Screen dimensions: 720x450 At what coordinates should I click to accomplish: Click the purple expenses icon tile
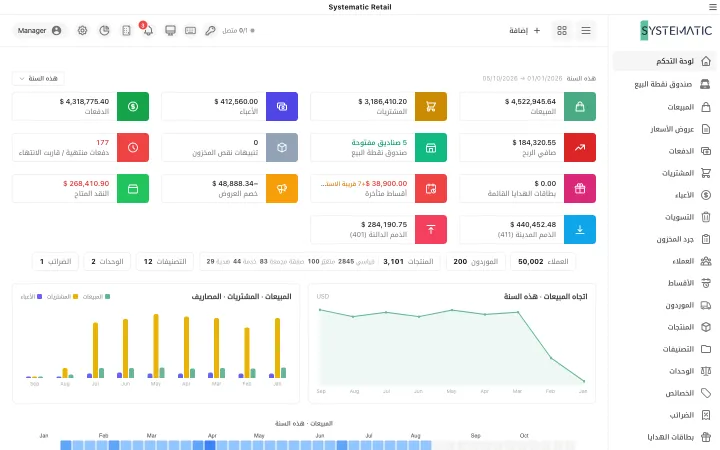[282, 107]
